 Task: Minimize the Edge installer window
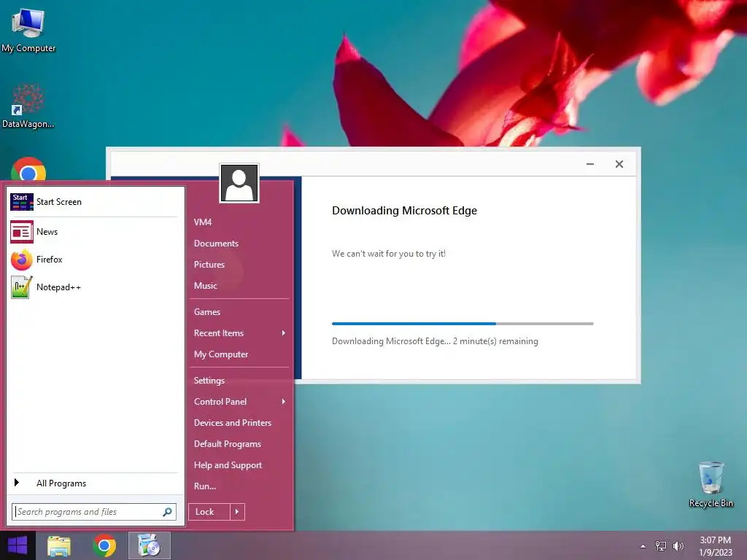[x=589, y=164]
